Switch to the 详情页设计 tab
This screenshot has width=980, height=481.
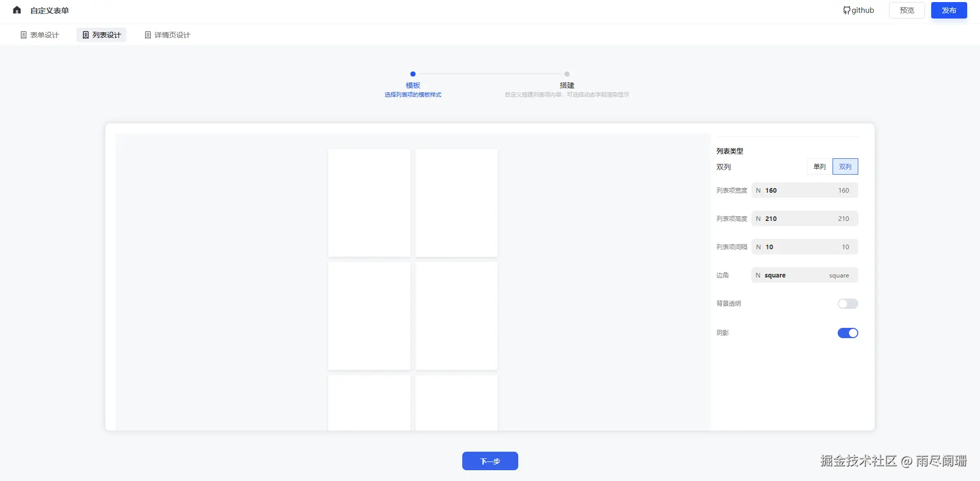tap(166, 34)
